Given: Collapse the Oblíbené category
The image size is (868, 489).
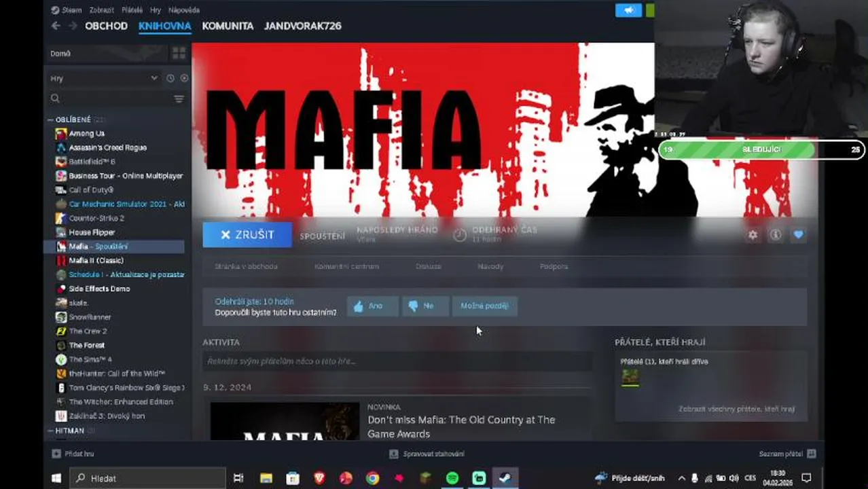Looking at the screenshot, I should click(x=50, y=120).
